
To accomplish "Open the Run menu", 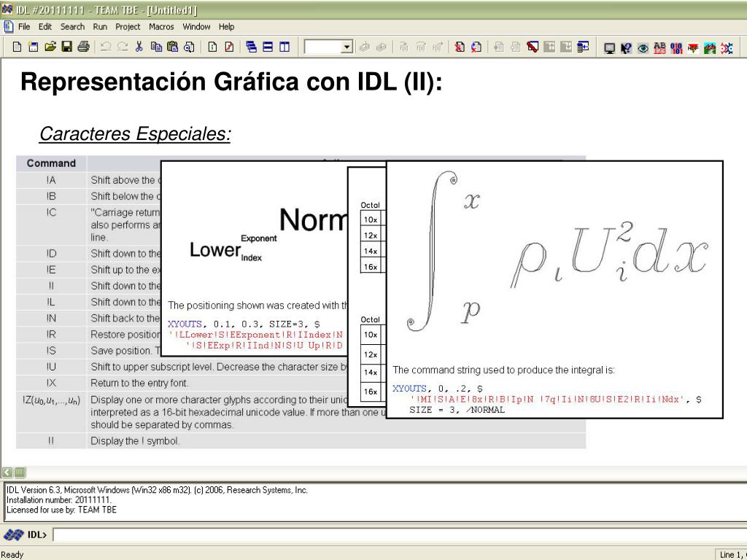I will pyautogui.click(x=100, y=27).
